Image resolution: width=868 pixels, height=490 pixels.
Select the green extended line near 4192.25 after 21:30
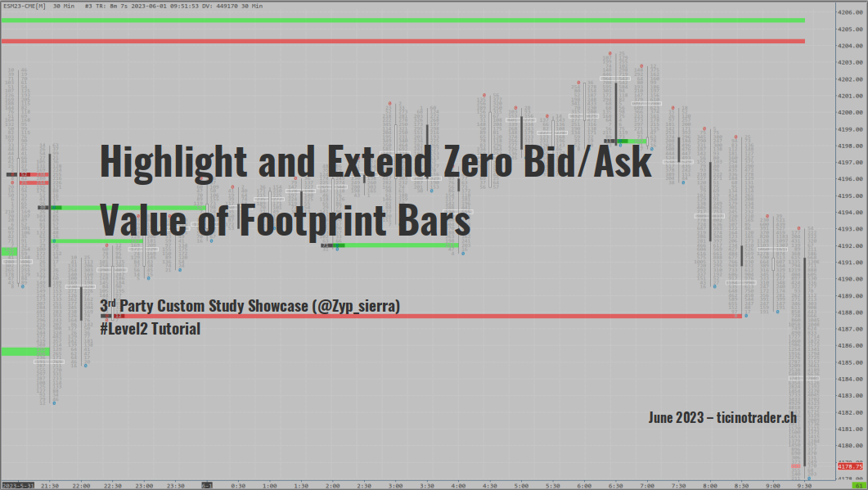click(97, 241)
